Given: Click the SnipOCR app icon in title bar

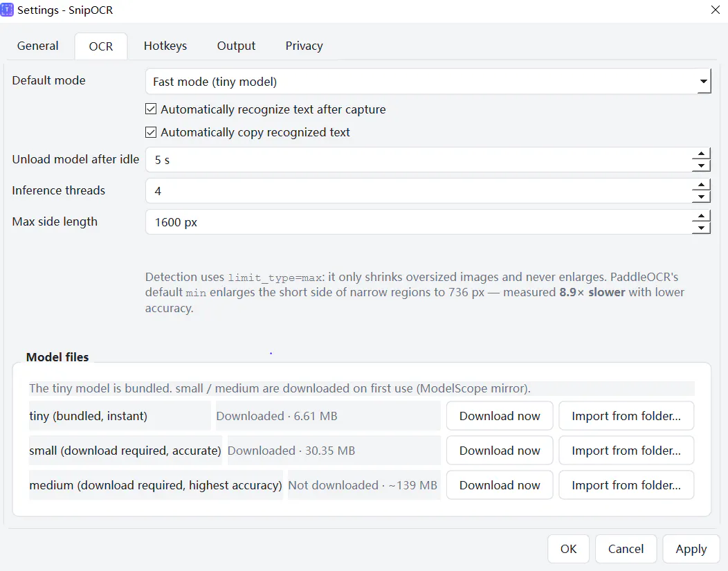Looking at the screenshot, I should 7,10.
